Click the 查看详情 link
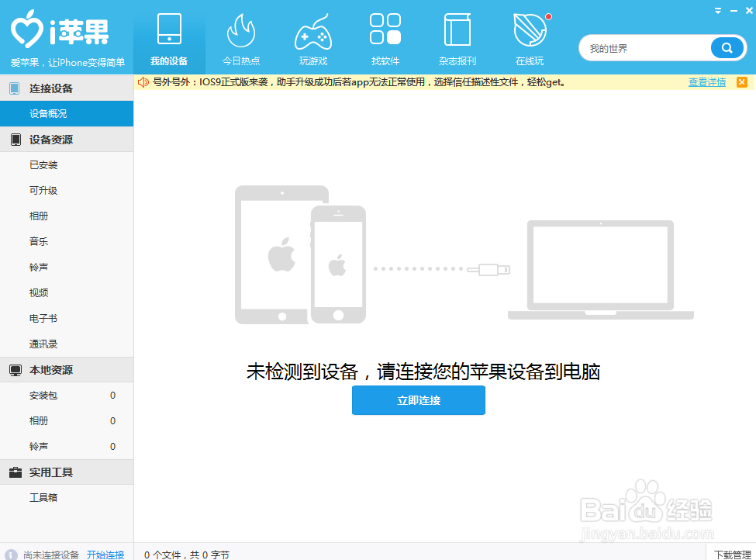This screenshot has width=756, height=560. pos(706,81)
